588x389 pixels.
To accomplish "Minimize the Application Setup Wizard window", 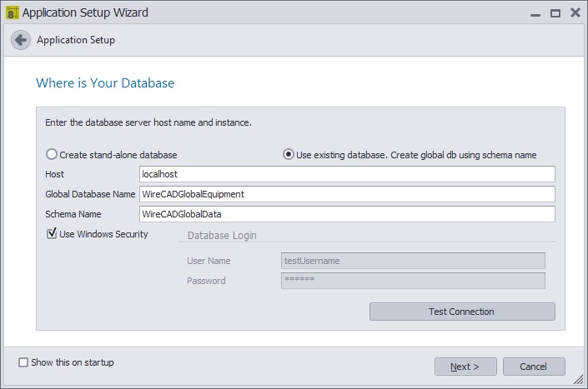I will tap(535, 13).
